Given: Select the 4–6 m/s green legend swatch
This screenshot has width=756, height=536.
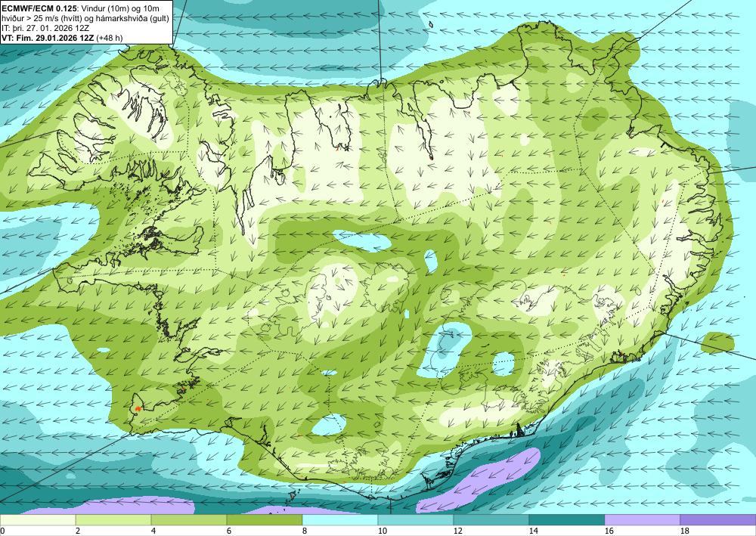Looking at the screenshot, I should (x=189, y=519).
